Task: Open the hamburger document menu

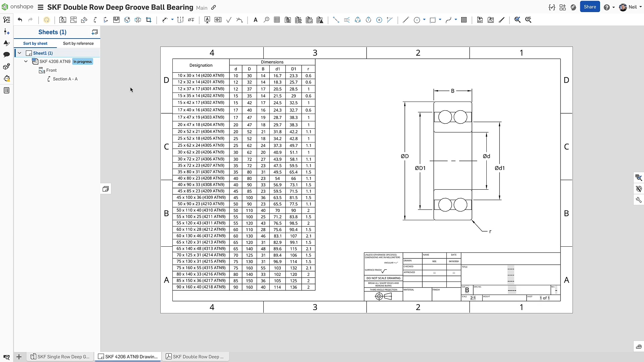Action: click(40, 7)
